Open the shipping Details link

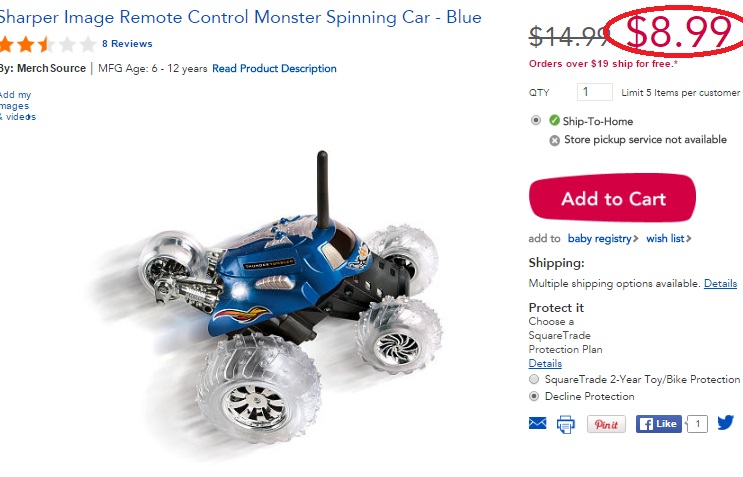720,283
